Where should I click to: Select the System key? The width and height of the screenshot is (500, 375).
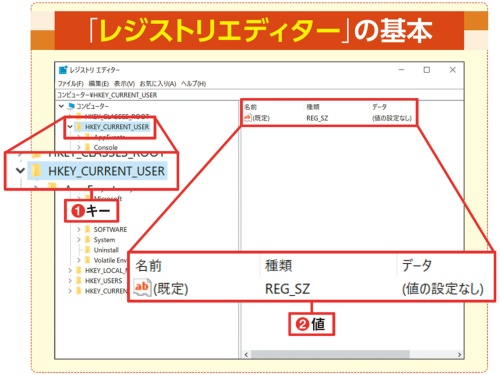point(104,240)
